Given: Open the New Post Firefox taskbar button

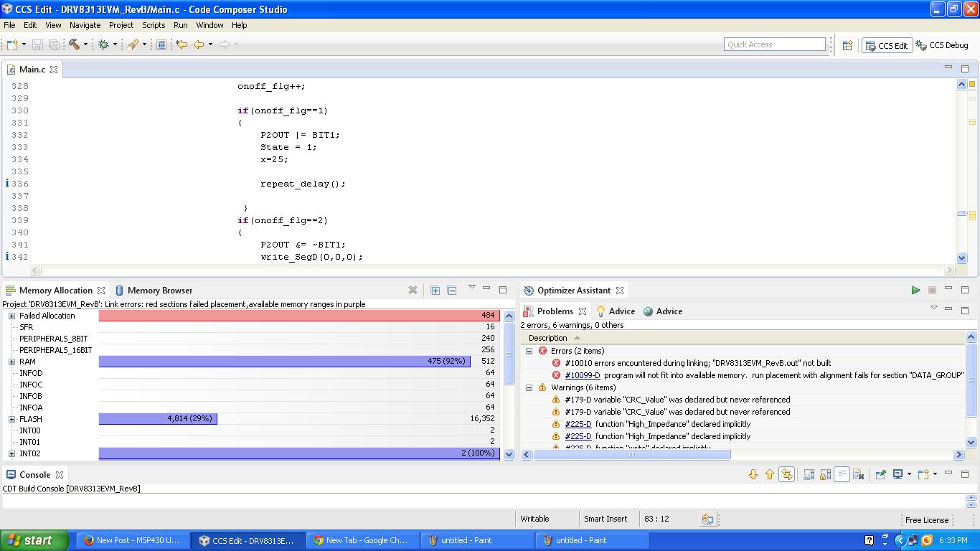Looking at the screenshot, I should coord(133,540).
